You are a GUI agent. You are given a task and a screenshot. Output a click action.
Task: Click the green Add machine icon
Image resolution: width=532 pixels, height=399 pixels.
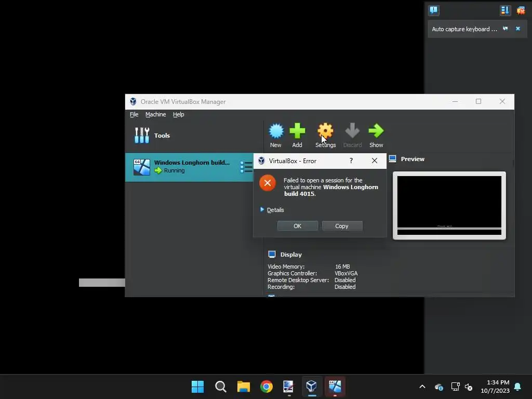297,130
